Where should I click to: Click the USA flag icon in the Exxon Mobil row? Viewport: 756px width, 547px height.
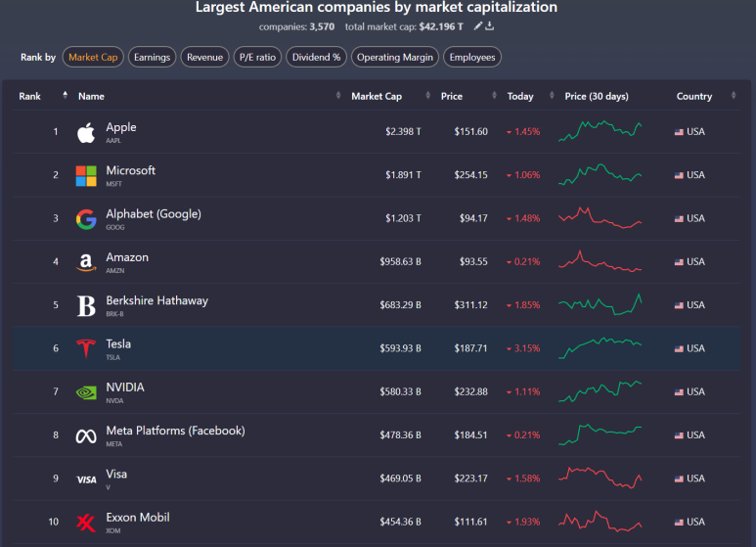pos(679,522)
